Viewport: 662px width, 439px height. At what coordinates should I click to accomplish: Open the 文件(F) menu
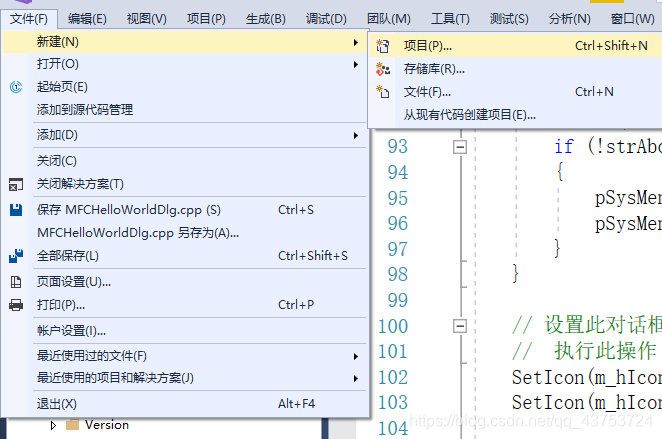(29, 19)
